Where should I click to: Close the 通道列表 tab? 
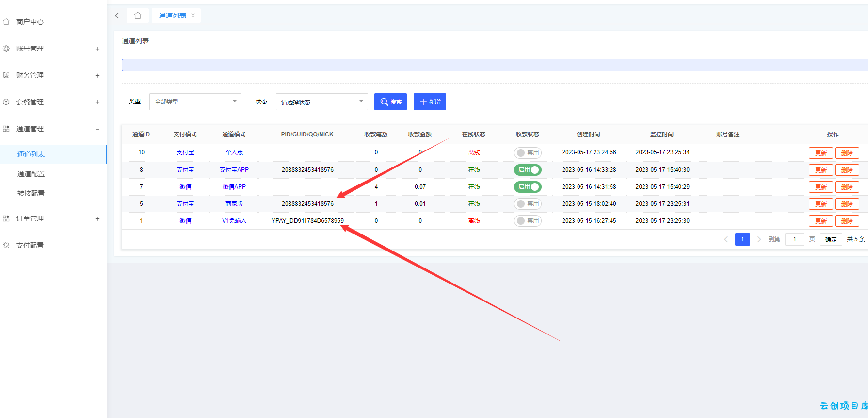click(193, 16)
